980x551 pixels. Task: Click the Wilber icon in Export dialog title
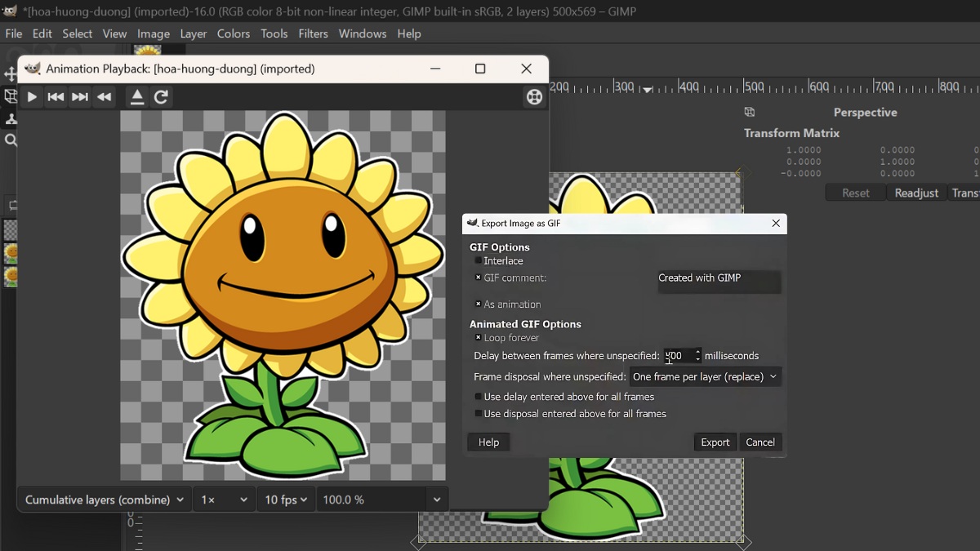pos(472,223)
